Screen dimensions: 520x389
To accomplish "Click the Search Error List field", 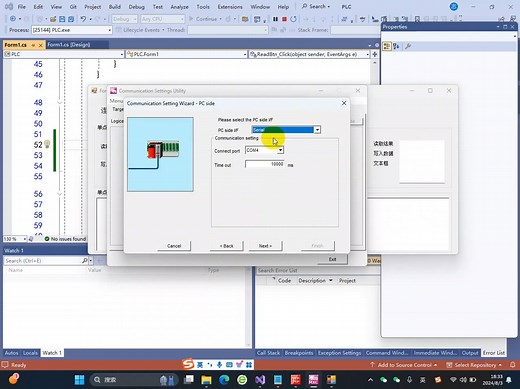I will (317, 270).
